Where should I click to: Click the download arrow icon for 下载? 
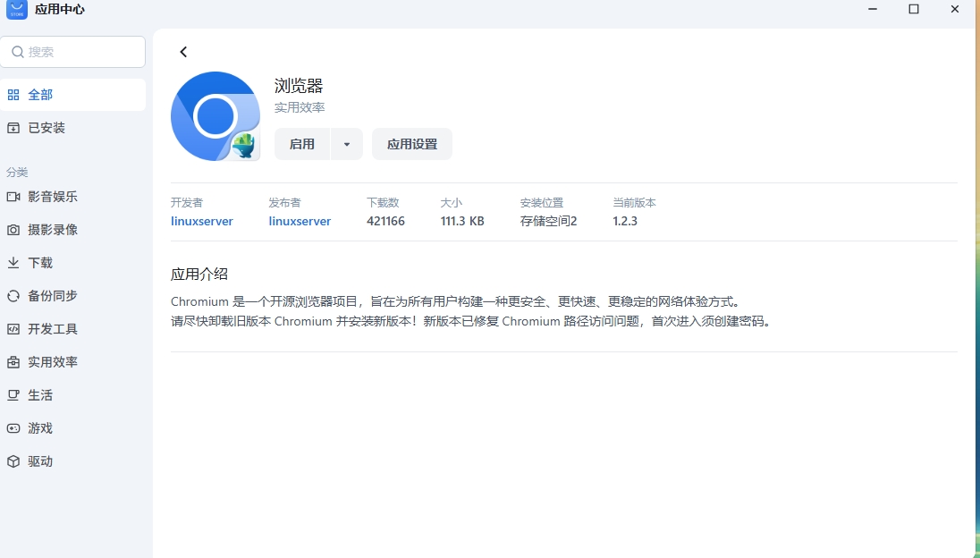[x=13, y=263]
